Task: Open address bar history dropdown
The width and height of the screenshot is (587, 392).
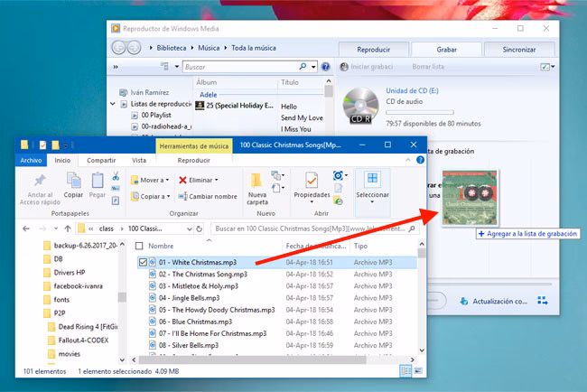Action: point(190,229)
